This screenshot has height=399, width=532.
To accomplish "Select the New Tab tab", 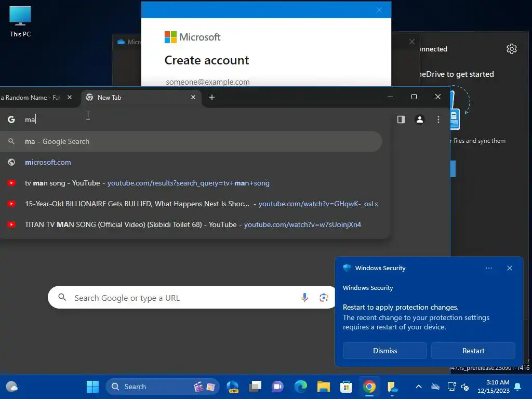I will tap(141, 97).
